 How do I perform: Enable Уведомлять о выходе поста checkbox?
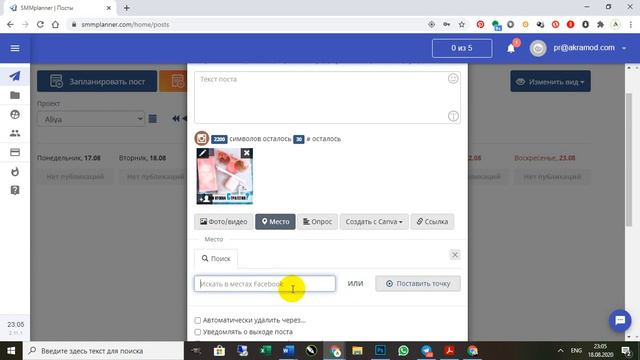tap(198, 332)
